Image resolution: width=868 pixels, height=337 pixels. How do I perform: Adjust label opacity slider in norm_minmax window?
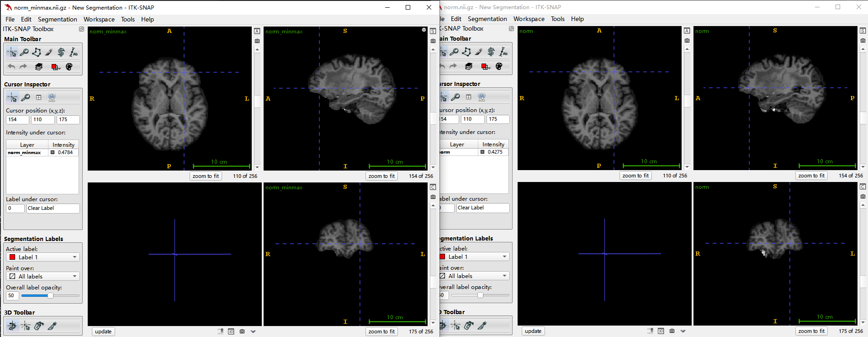(50, 296)
